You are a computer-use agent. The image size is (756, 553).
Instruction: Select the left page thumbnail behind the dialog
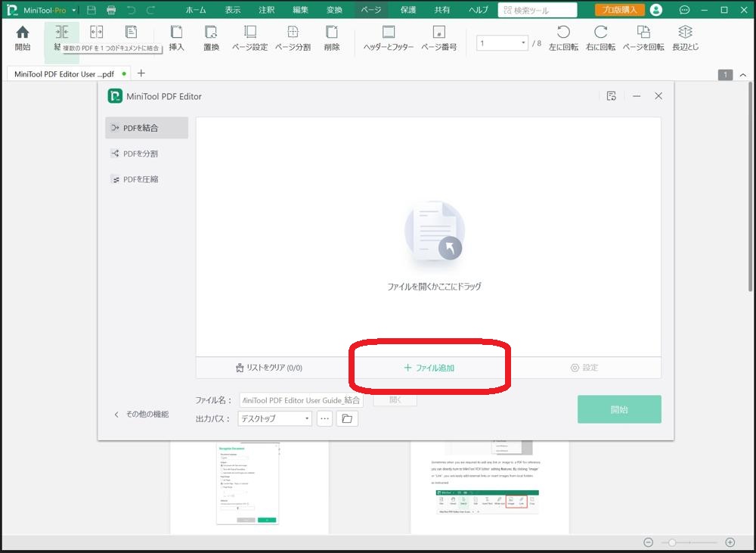(249, 486)
